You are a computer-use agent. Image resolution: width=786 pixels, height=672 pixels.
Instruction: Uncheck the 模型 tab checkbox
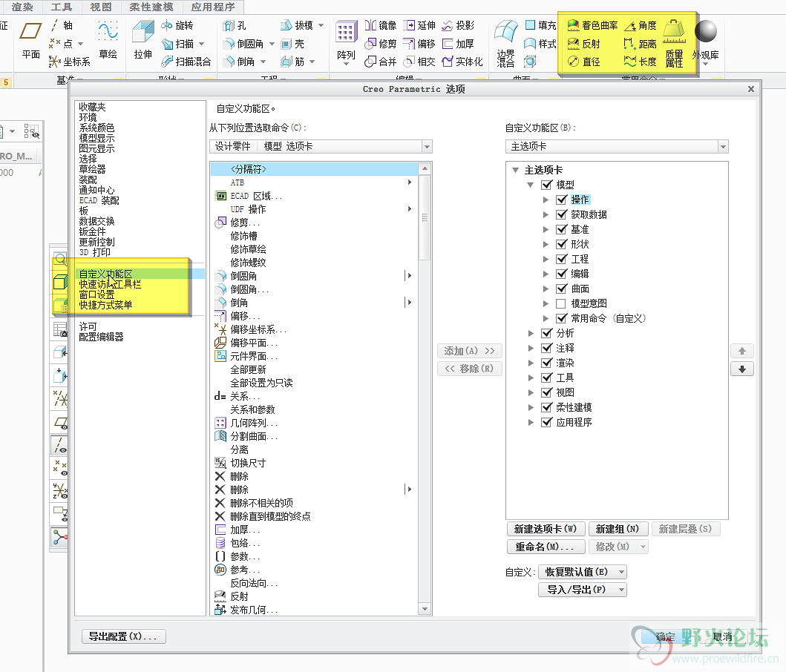pos(547,185)
